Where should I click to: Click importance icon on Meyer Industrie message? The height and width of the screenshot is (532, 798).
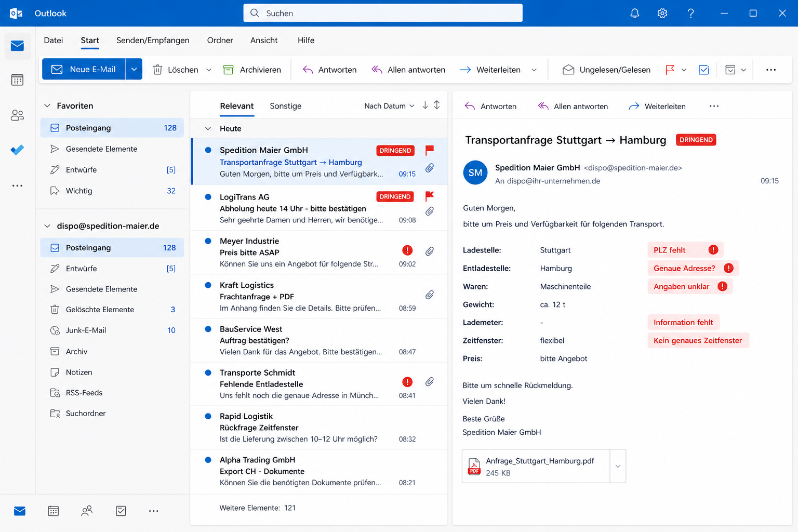(407, 250)
